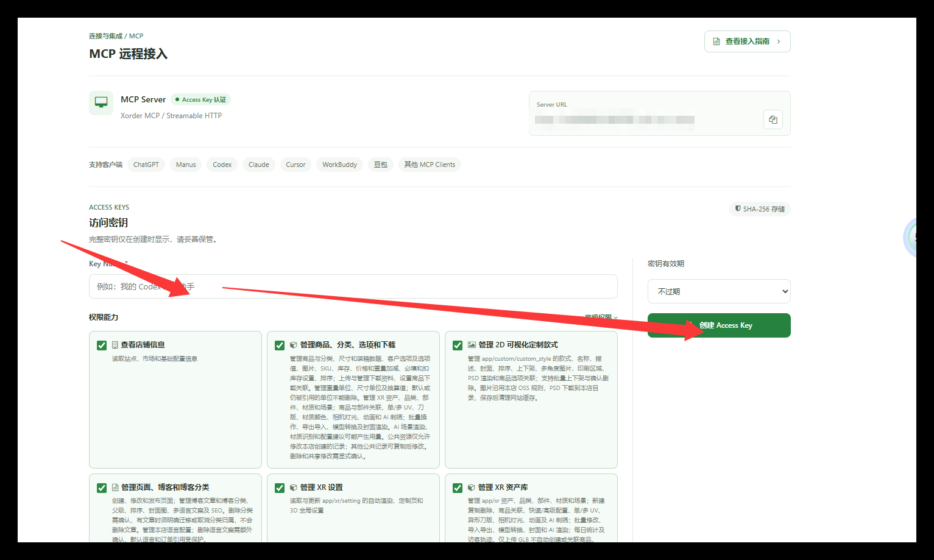The image size is (934, 560).
Task: Toggle the 管理 2D 可视化定制款式 checkbox
Action: click(x=458, y=346)
